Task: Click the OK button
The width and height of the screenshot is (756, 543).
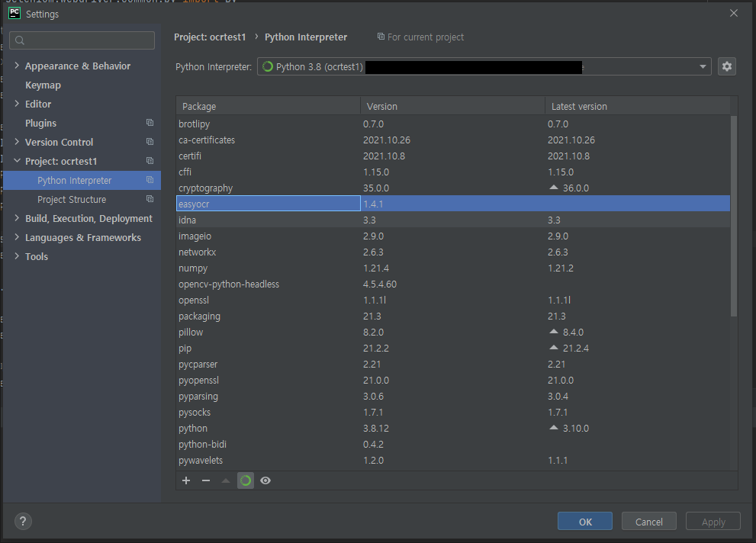Action: coord(585,522)
